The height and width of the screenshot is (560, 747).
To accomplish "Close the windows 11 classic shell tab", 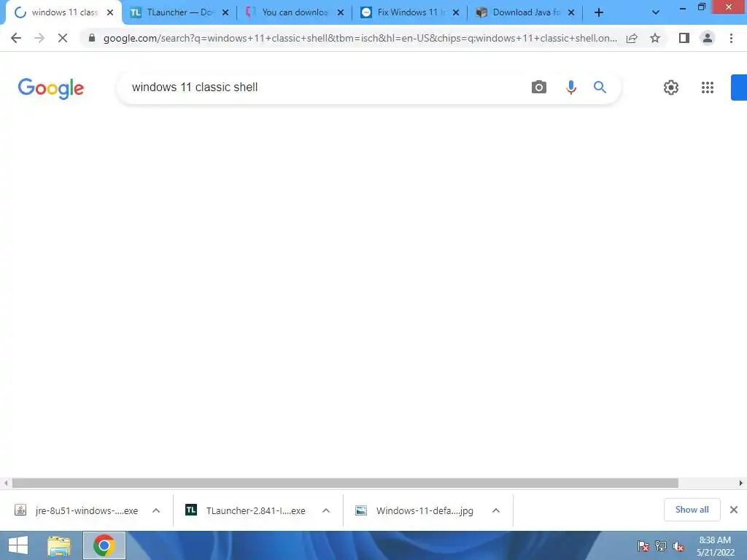I will tap(110, 13).
